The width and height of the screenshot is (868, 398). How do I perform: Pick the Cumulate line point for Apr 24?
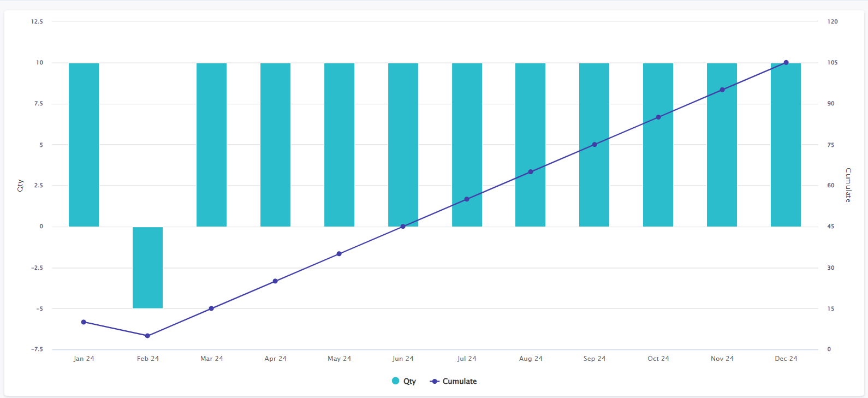click(x=275, y=281)
